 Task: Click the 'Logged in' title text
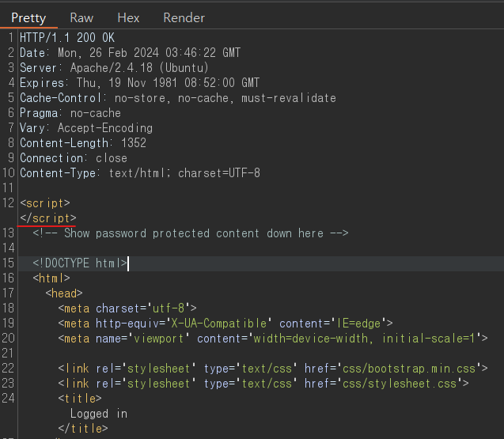[99, 414]
